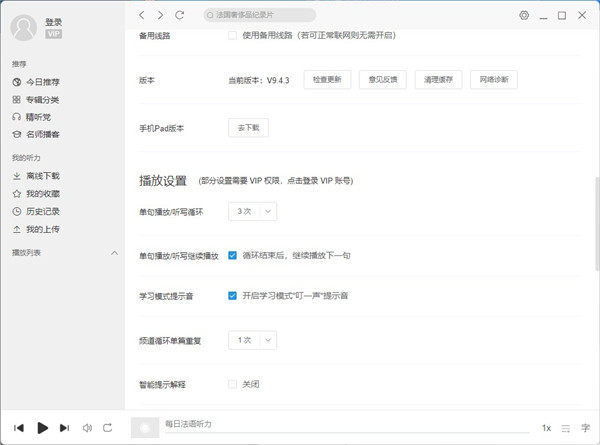Click the 清理缓存 button
This screenshot has height=445, width=600.
(x=439, y=79)
